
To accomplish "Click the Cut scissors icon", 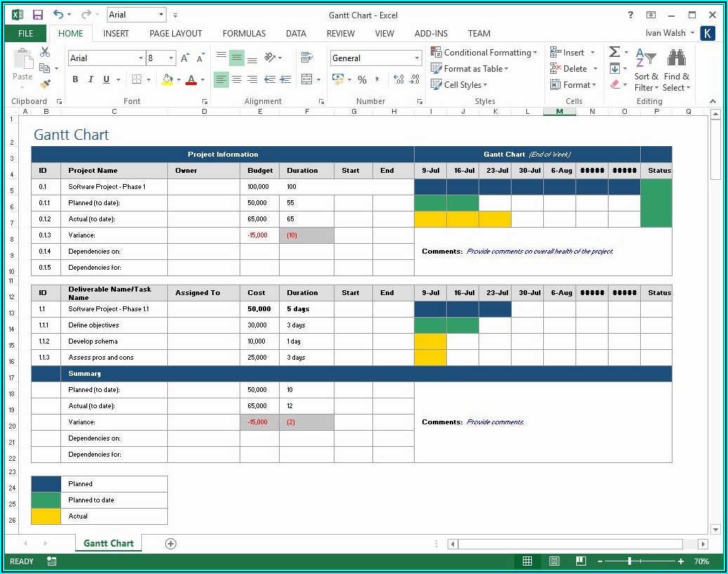I will click(x=45, y=52).
